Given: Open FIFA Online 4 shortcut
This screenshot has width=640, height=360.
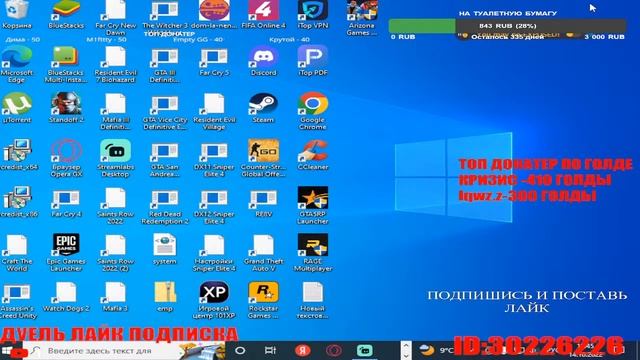Looking at the screenshot, I should [x=263, y=15].
